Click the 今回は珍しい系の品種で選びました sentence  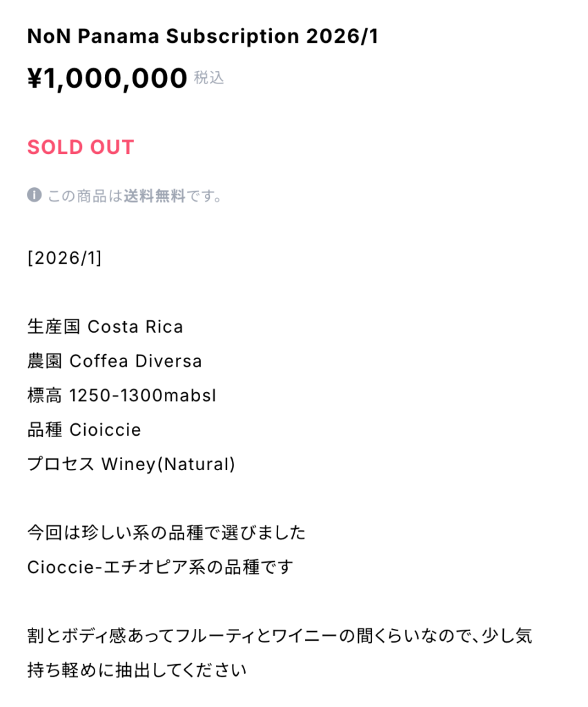166,533
